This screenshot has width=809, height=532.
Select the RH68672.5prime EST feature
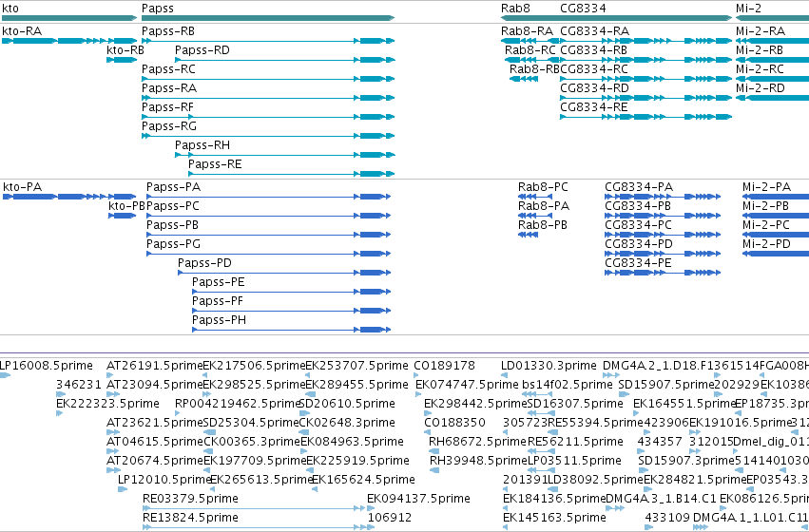point(433,451)
